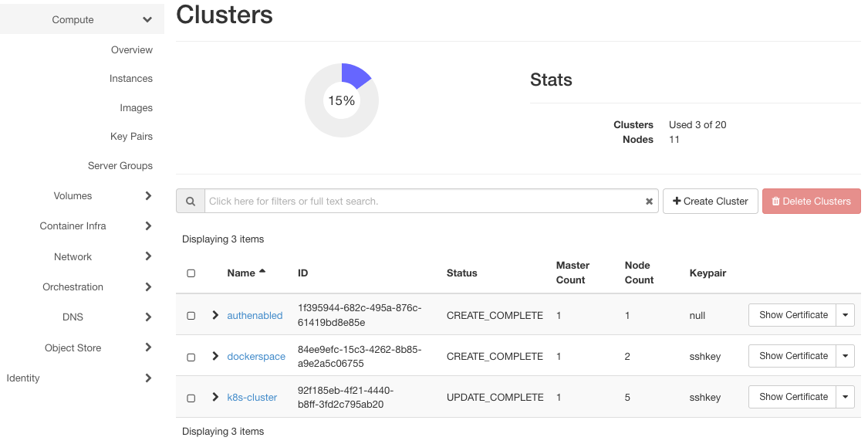The image size is (868, 444).
Task: Open the k8s-cluster link
Action: (x=252, y=398)
